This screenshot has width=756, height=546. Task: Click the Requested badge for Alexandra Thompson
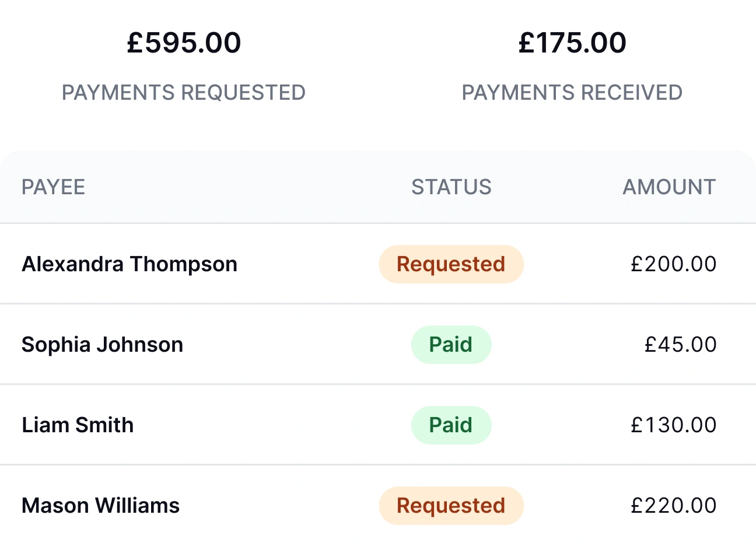point(451,264)
